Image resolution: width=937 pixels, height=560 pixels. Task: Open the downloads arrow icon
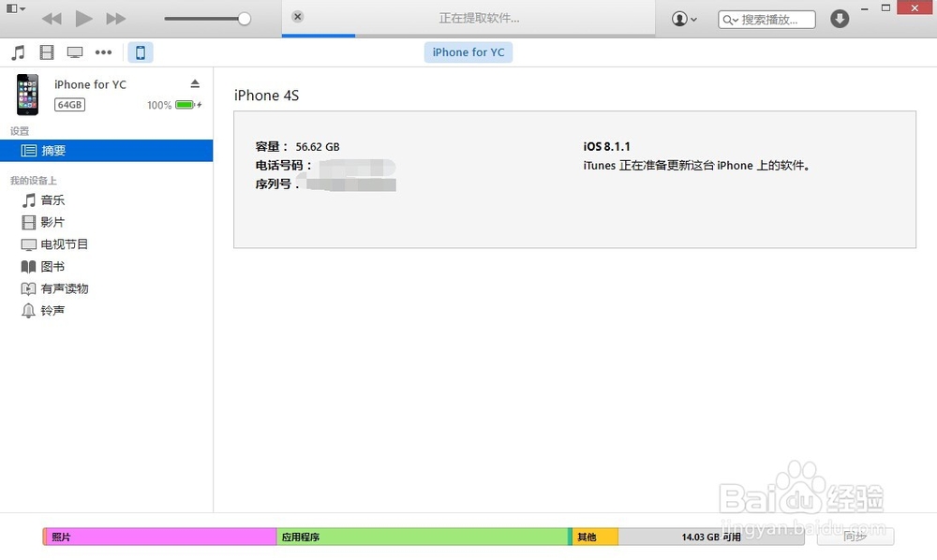pos(840,19)
